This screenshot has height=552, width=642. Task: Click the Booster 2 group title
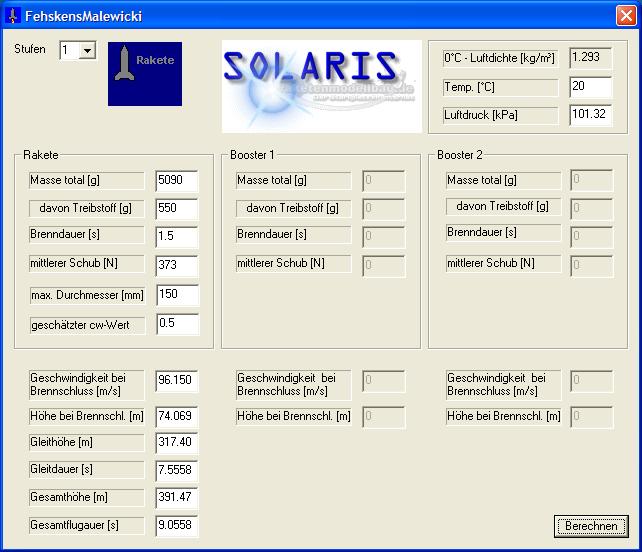tap(460, 155)
